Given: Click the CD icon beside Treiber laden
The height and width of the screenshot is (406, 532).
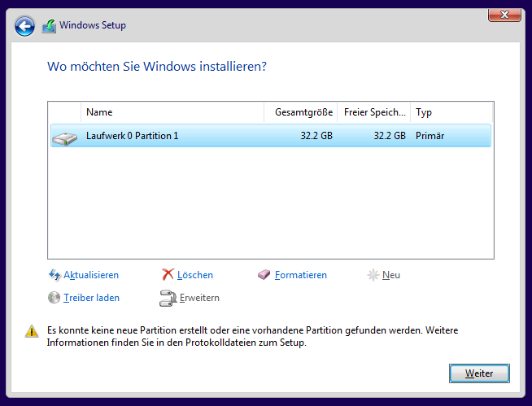Looking at the screenshot, I should 54,298.
